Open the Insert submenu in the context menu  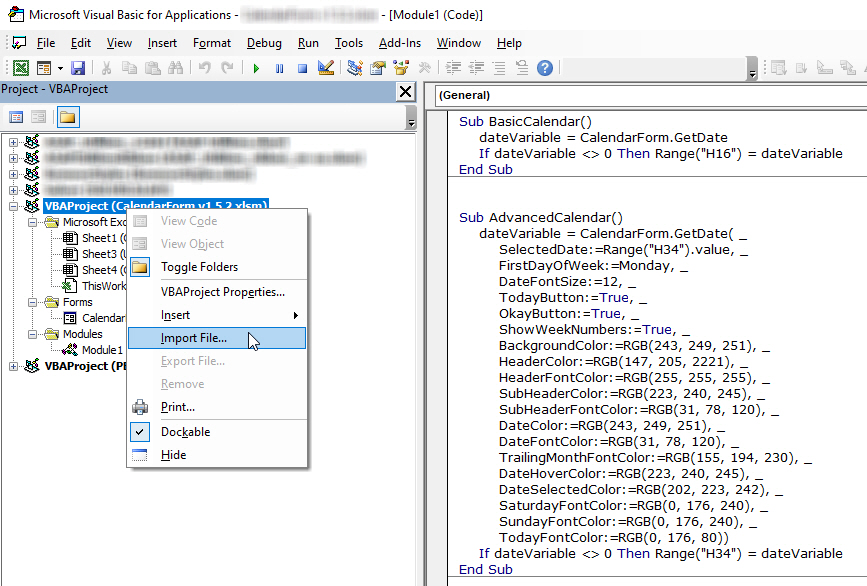pos(217,315)
